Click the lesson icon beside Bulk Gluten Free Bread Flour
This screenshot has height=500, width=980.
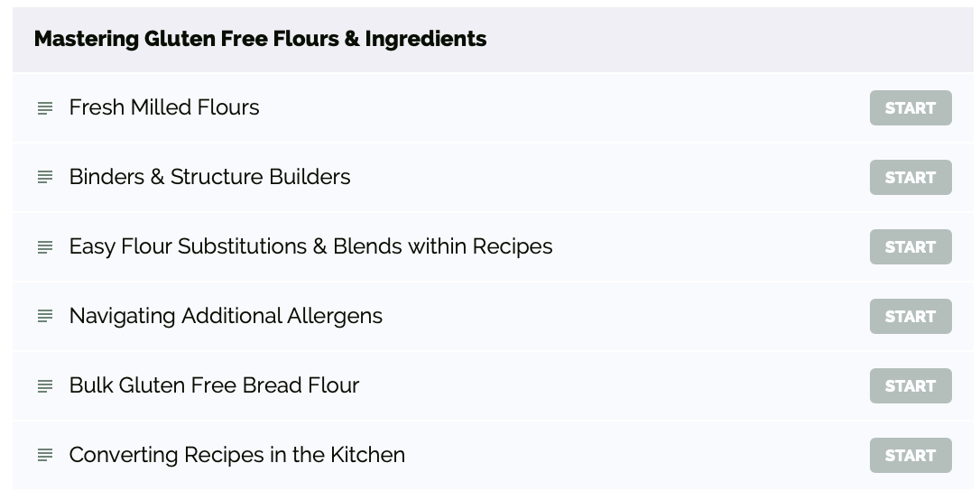click(44, 386)
